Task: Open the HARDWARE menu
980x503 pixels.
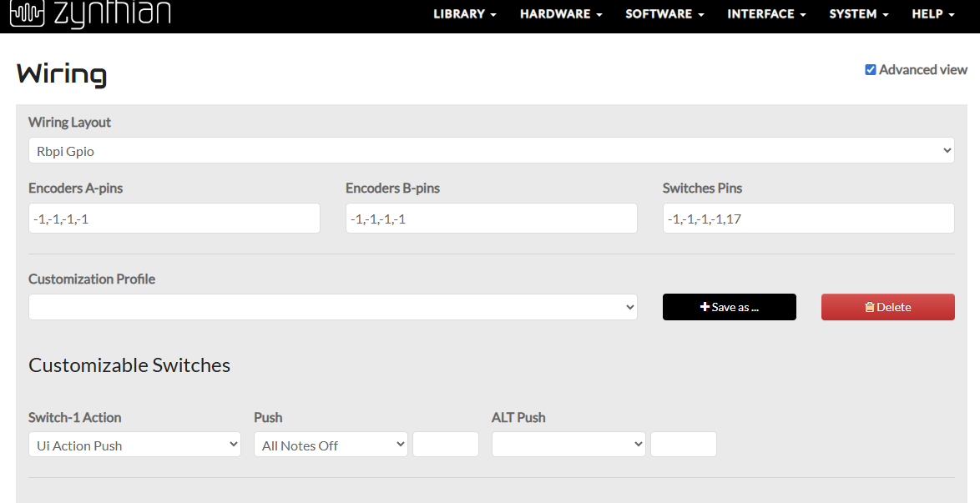Action: coord(560,14)
